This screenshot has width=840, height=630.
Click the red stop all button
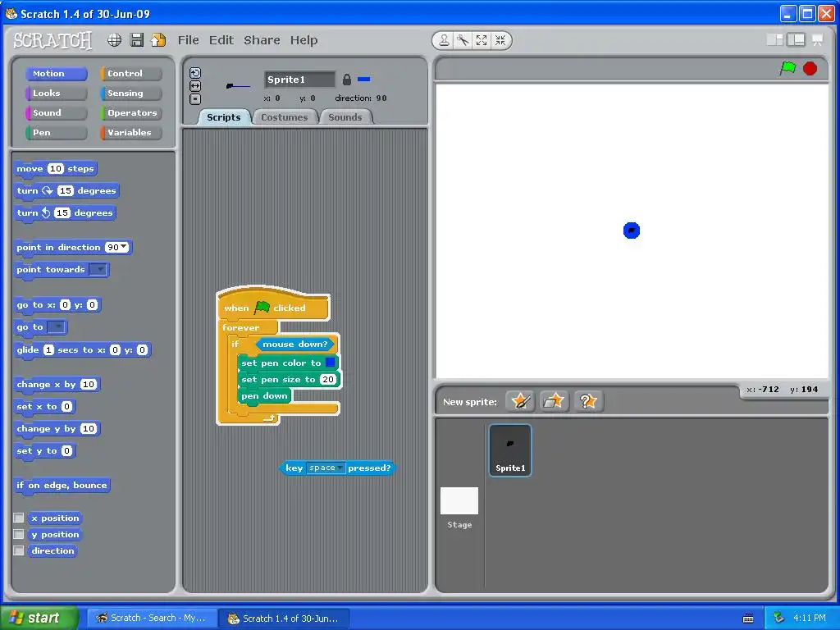coord(810,69)
